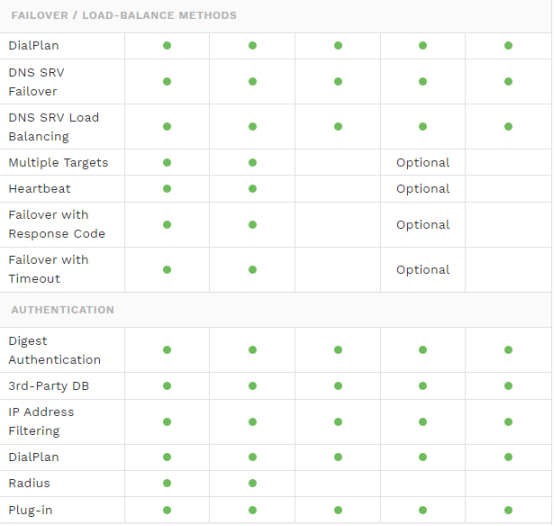The width and height of the screenshot is (554, 526).
Task: Click the Optional text in Multiple Targets row
Action: tap(423, 163)
